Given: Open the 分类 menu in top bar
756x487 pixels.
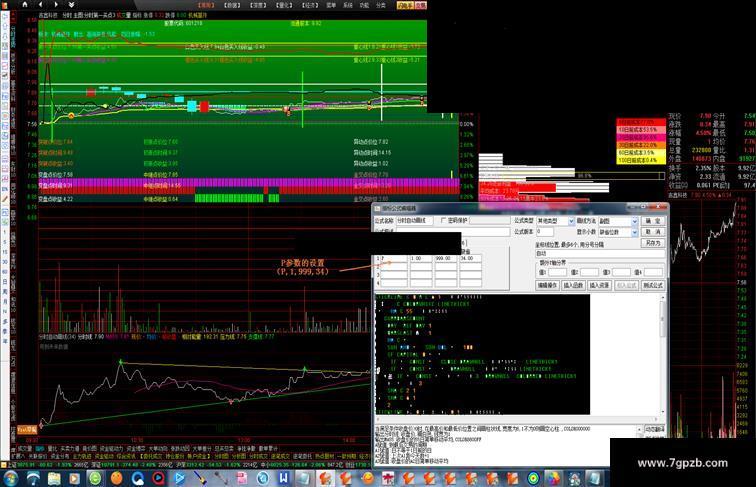Looking at the screenshot, I should click(381, 5).
